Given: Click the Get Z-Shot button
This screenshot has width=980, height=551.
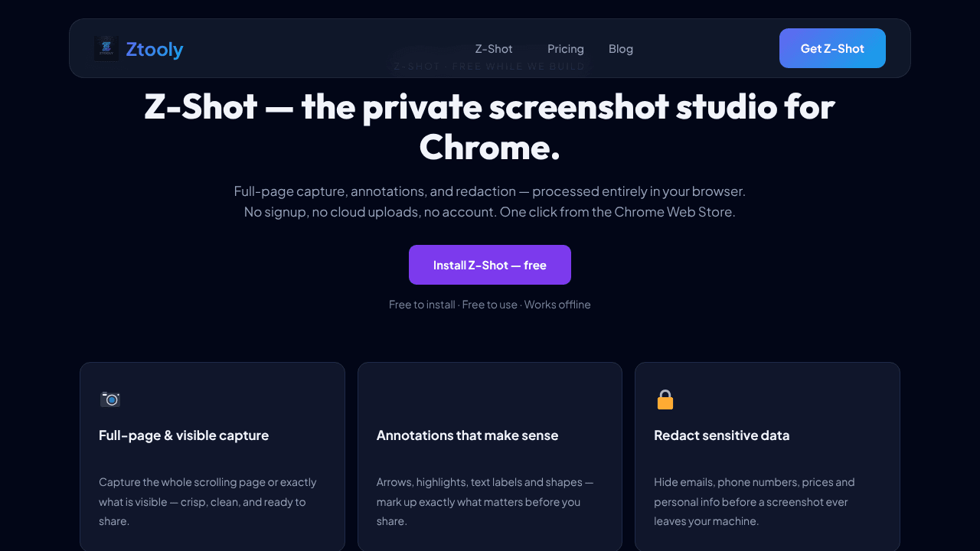Looking at the screenshot, I should click(832, 48).
